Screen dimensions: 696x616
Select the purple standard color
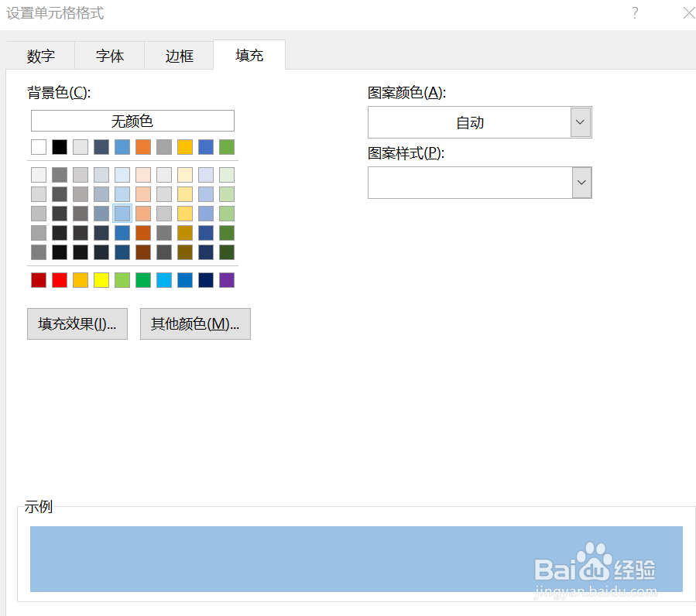coord(227,280)
